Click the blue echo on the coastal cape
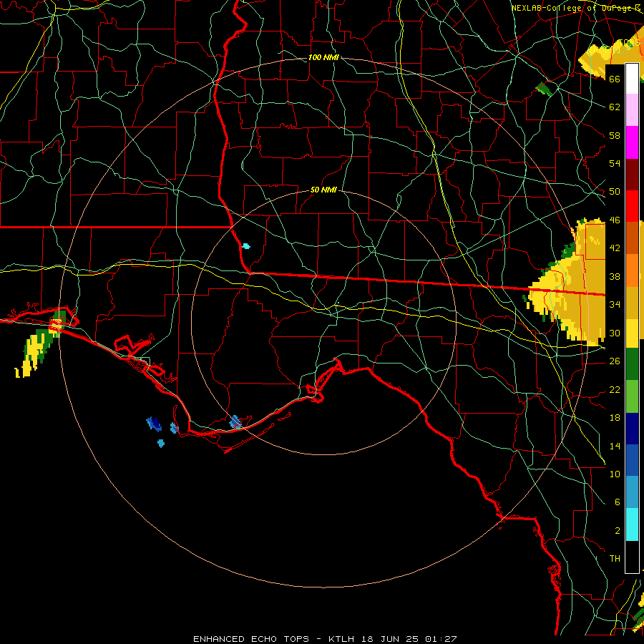The image size is (644, 644). coord(235,422)
